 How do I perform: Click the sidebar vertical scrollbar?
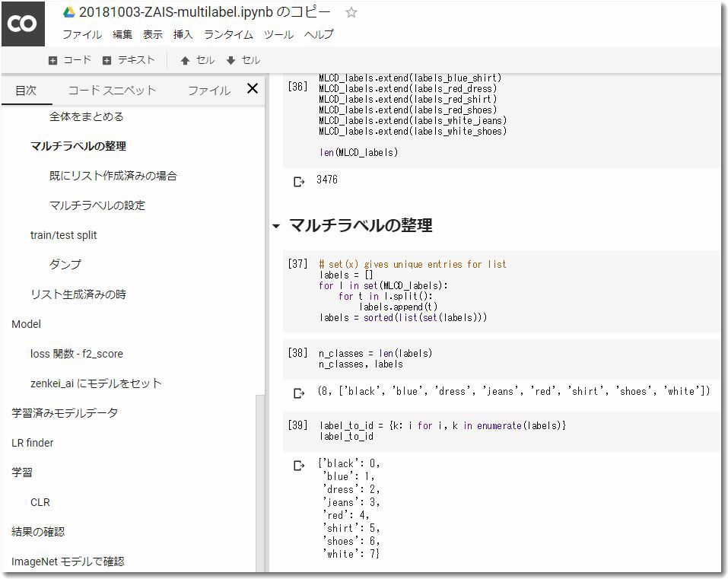tap(260, 479)
